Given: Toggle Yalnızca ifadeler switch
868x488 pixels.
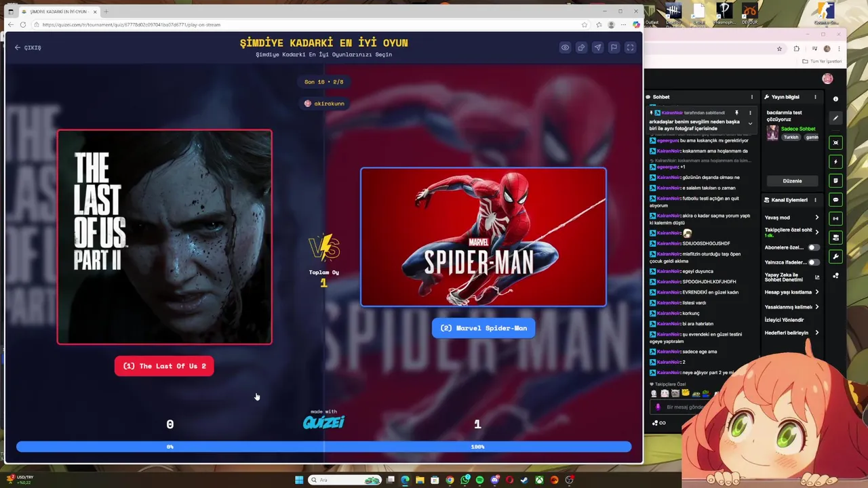Looking at the screenshot, I should (x=813, y=262).
